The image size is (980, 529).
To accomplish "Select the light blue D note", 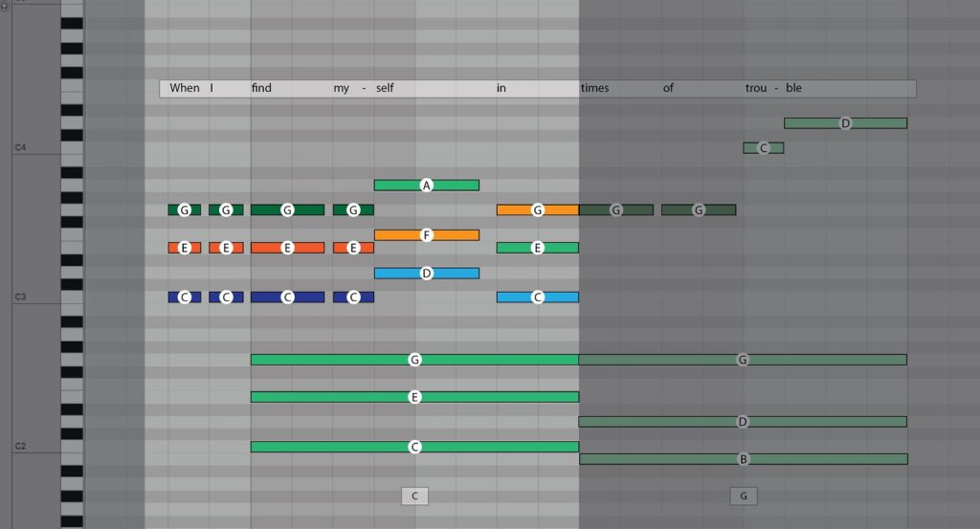I will [x=426, y=273].
